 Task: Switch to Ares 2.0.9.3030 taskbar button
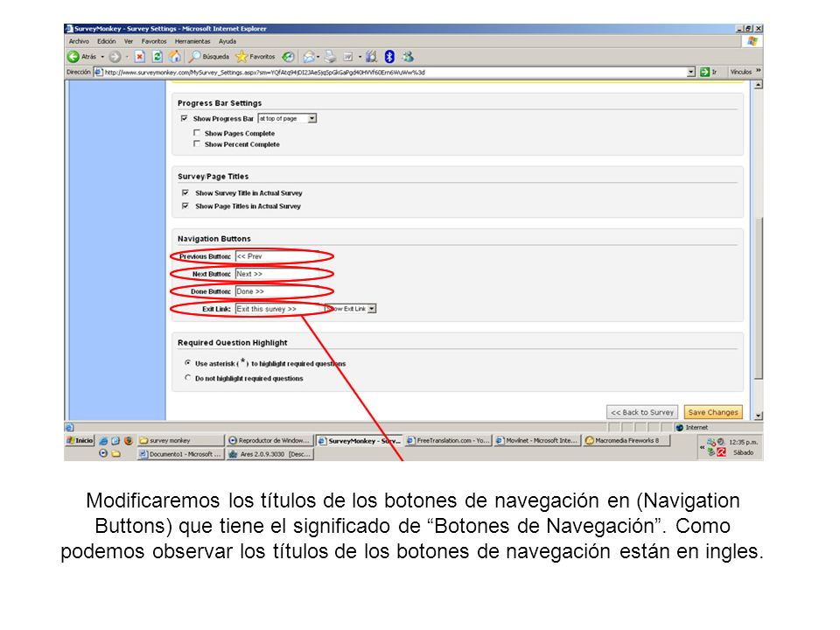[270, 454]
